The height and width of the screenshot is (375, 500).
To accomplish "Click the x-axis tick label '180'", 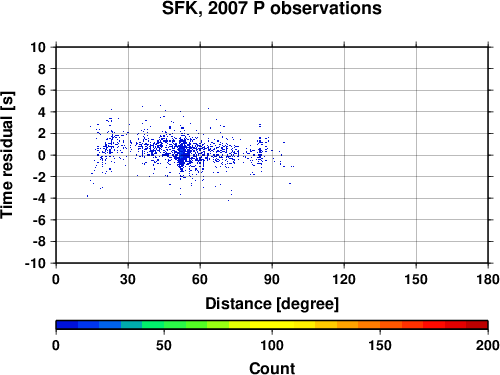I will (x=488, y=279).
